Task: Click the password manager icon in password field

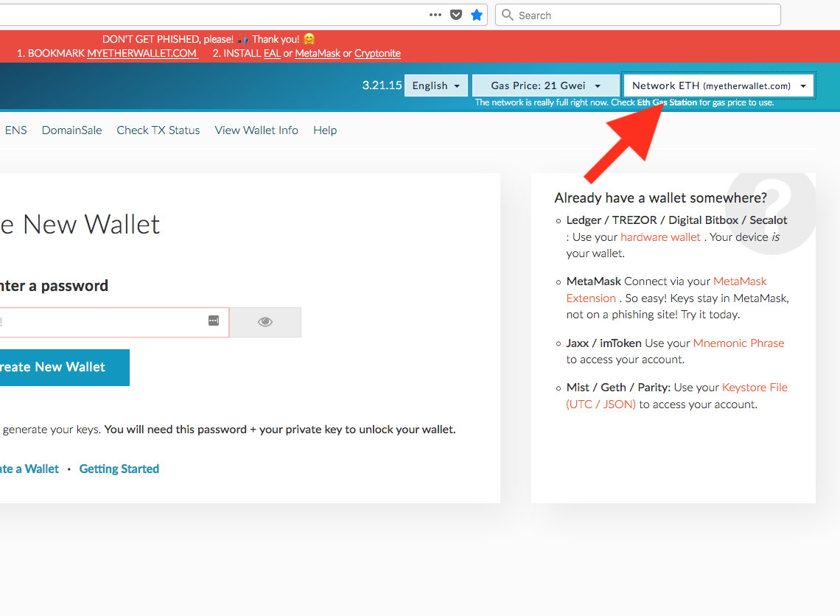Action: [x=214, y=321]
